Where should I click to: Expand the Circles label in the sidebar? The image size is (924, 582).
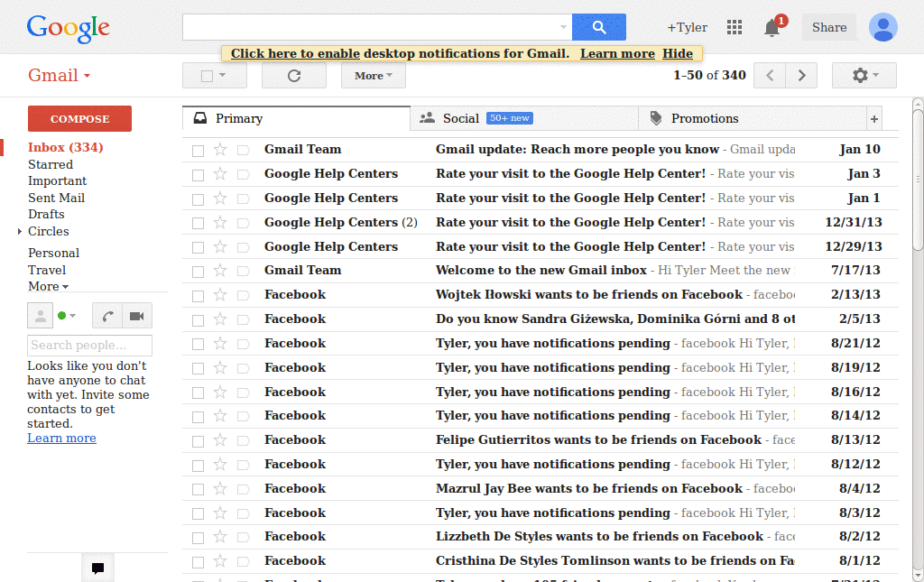pos(20,232)
